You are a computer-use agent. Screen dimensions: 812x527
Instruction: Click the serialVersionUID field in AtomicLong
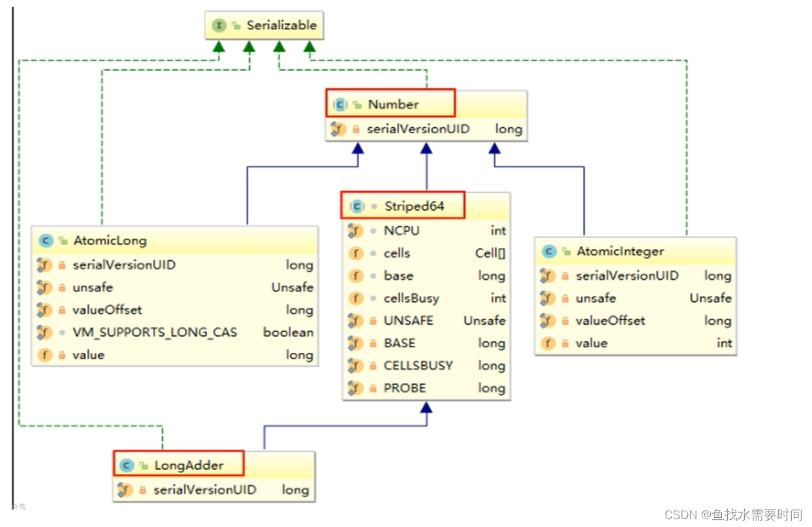[124, 265]
